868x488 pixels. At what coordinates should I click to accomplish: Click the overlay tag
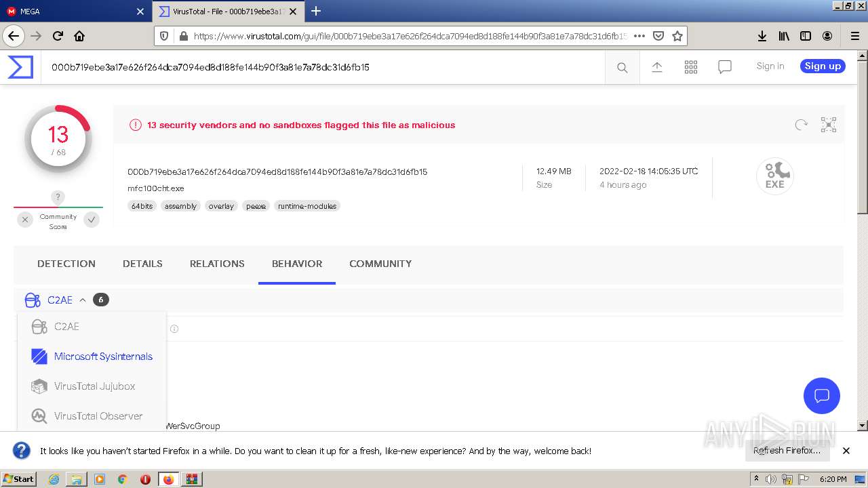pos(221,206)
